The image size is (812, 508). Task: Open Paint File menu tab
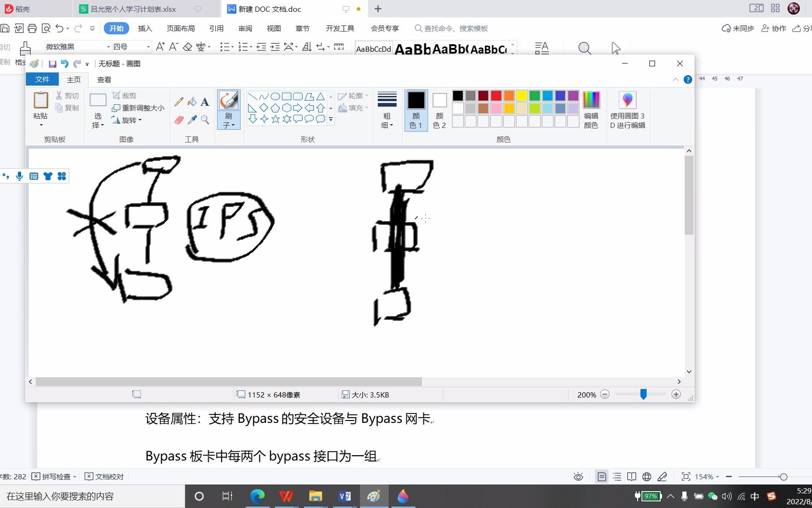pyautogui.click(x=42, y=79)
